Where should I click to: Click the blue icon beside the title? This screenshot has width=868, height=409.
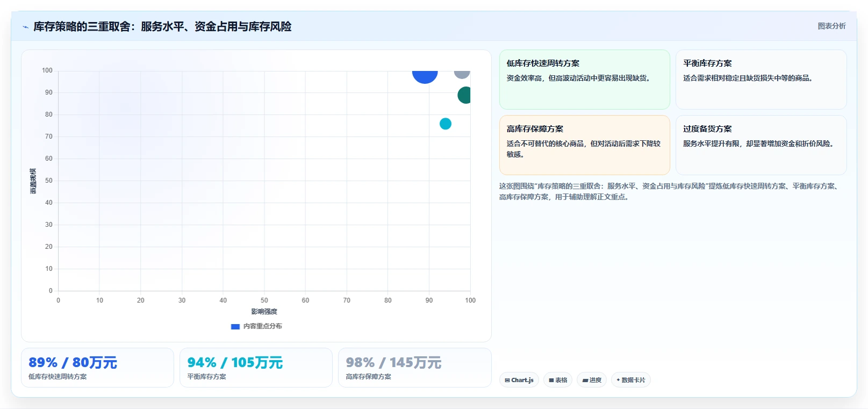[25, 27]
